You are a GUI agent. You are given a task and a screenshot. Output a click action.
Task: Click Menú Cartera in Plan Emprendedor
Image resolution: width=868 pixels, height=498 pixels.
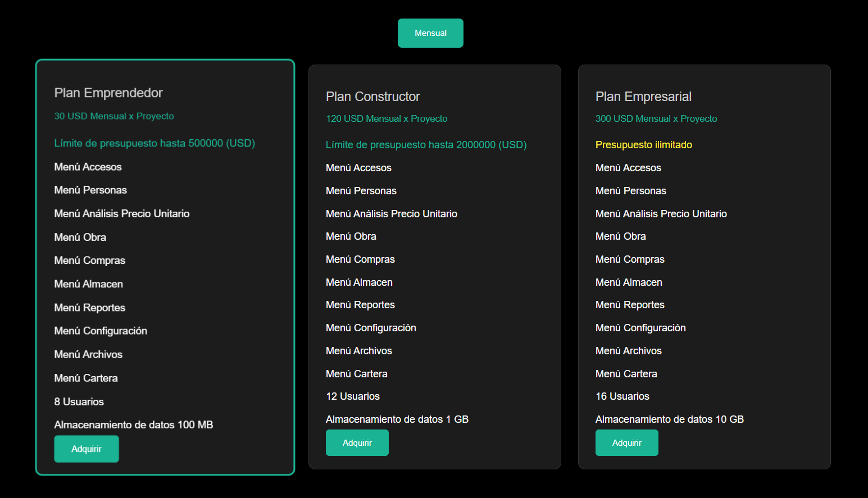(86, 378)
